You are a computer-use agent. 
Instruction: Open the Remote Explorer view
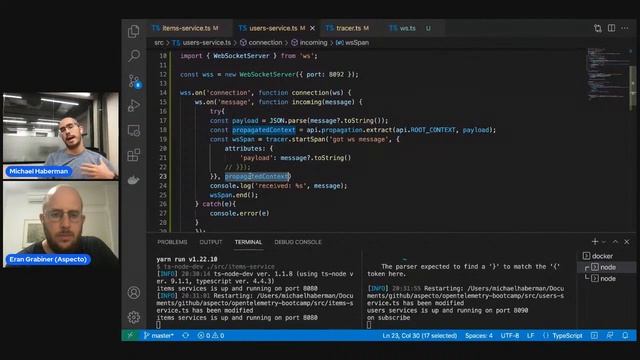pos(134,131)
